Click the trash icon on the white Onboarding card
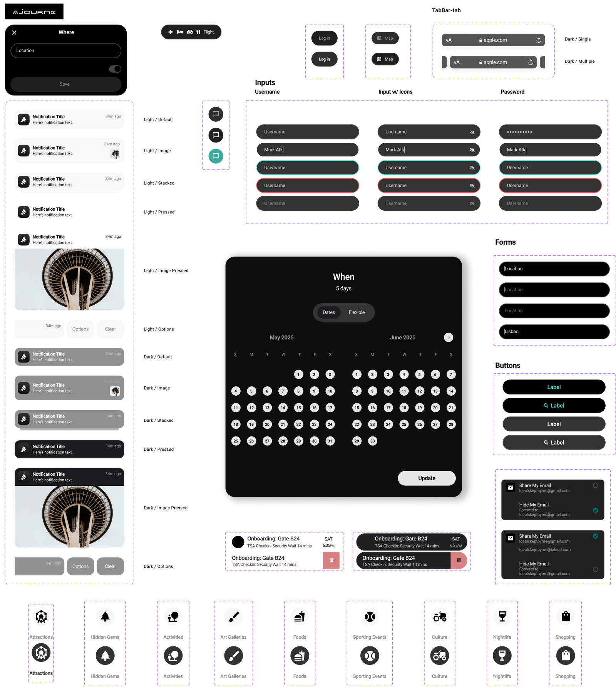 (x=331, y=560)
